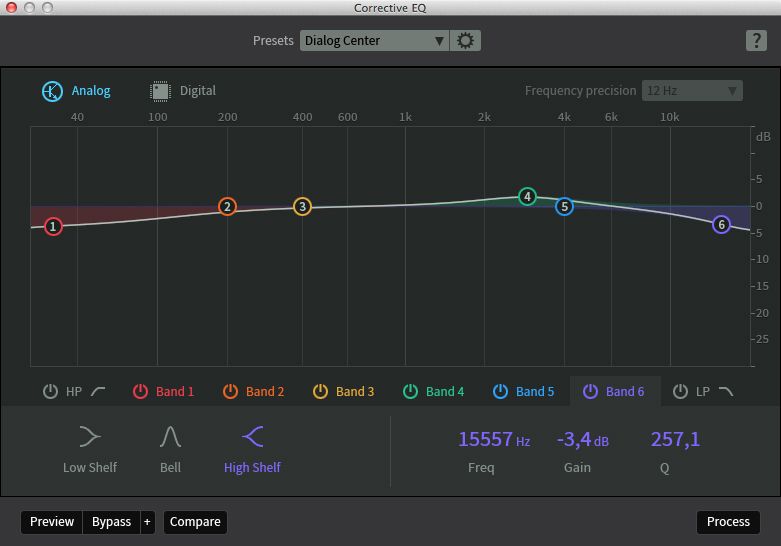Switch to the Band 6 tab label
The height and width of the screenshot is (546, 781).
coord(625,392)
